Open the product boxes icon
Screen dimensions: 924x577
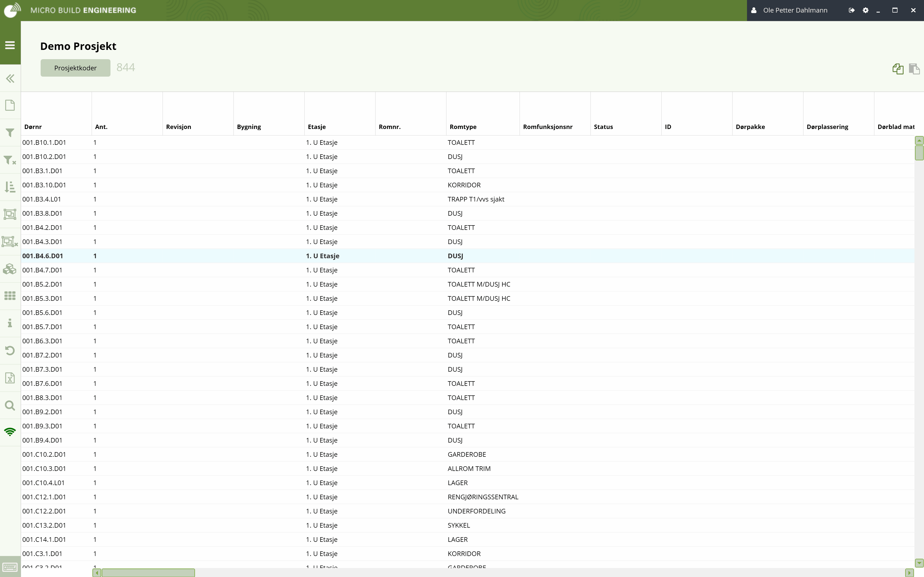pyautogui.click(x=10, y=269)
